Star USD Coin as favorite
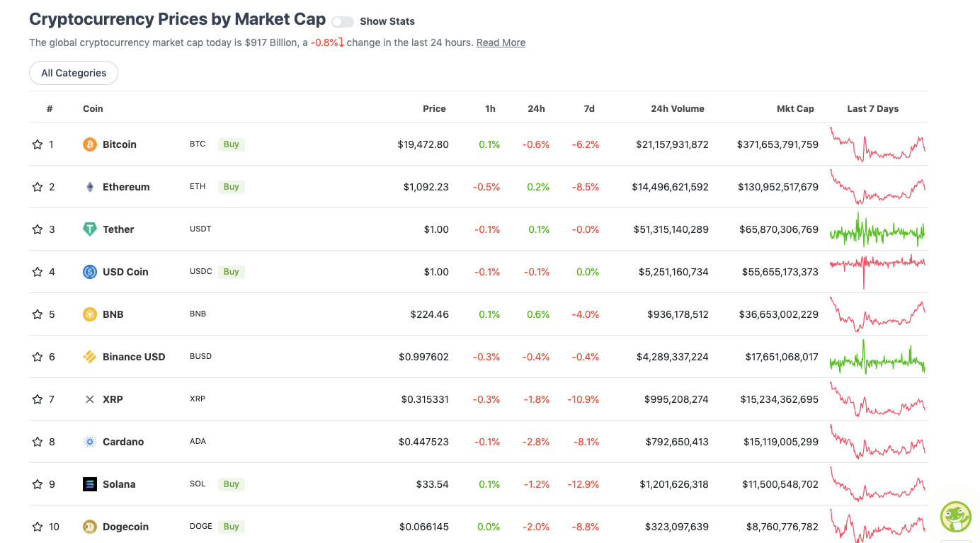The image size is (980, 543). (38, 272)
